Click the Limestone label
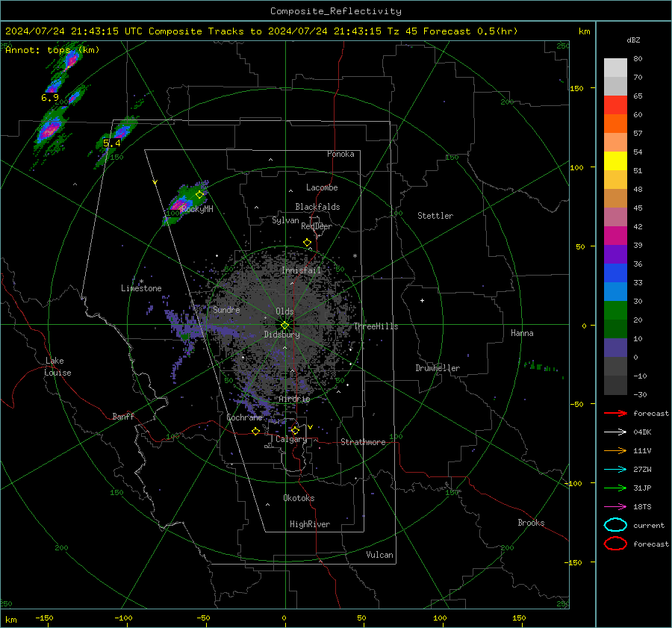This screenshot has height=628, width=672. tap(141, 288)
